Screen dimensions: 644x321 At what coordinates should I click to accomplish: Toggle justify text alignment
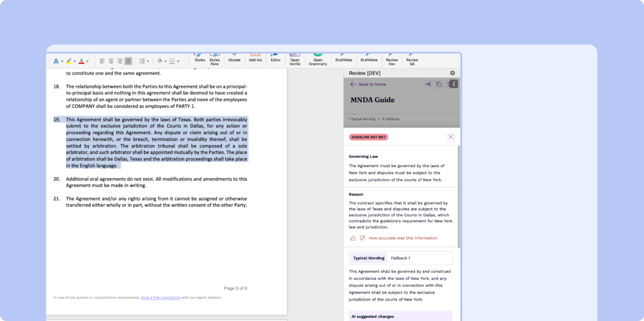pos(128,61)
